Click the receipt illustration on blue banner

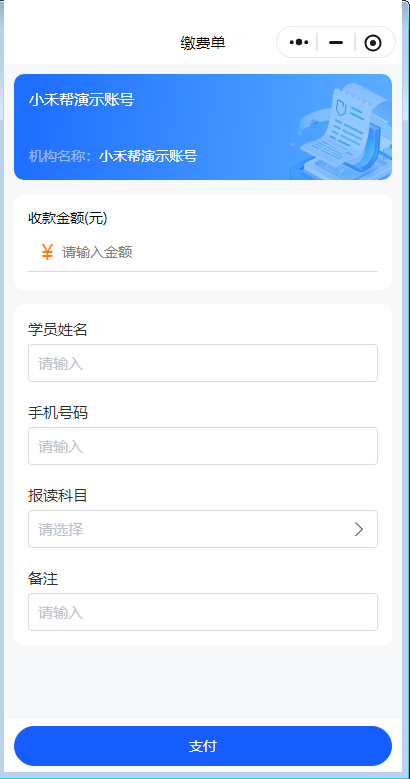coord(343,132)
